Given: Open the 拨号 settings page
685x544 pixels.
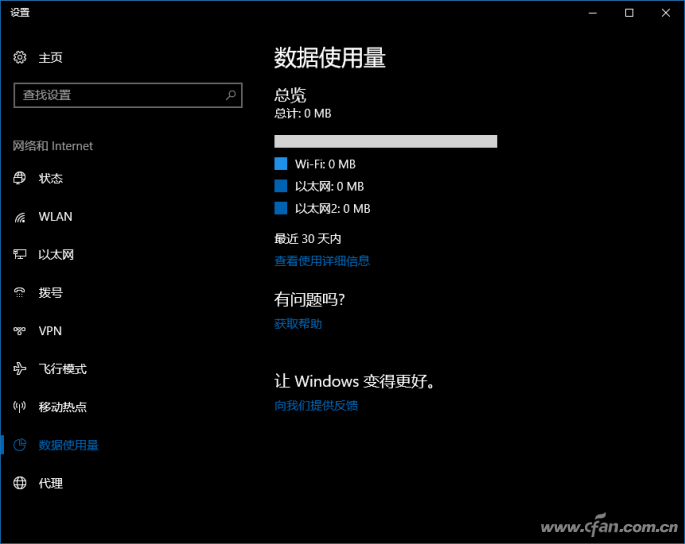Looking at the screenshot, I should pyautogui.click(x=51, y=292).
